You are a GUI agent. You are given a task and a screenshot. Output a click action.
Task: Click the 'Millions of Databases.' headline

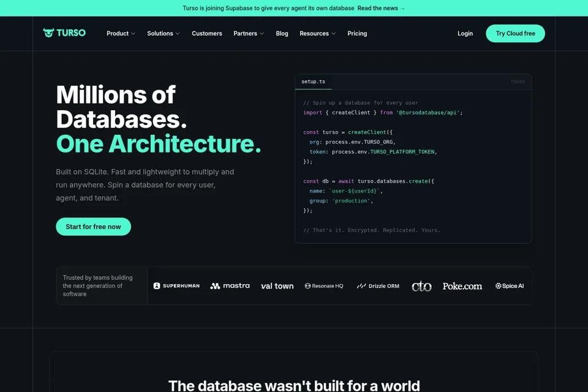tap(121, 107)
